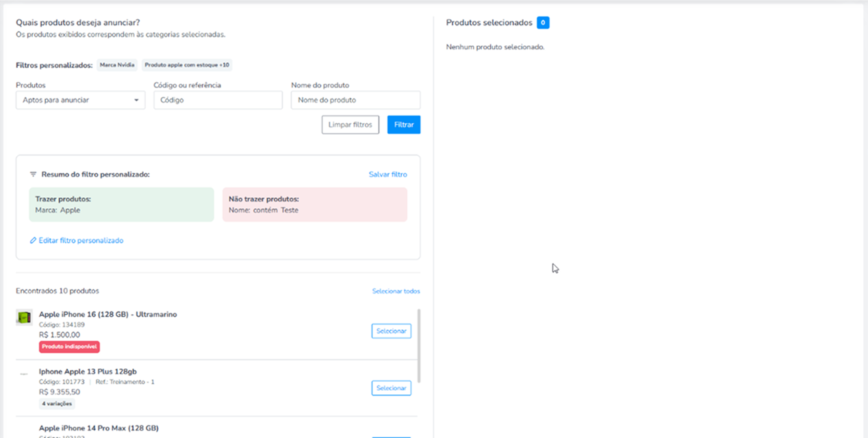Click the Apple iPhone 16 product thumbnail
Screen dimensions: 868x438
25,317
